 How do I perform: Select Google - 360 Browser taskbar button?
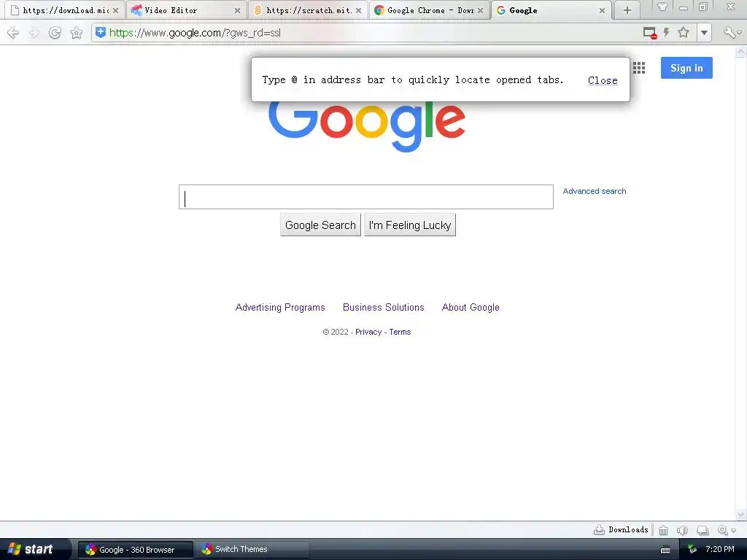tap(135, 550)
